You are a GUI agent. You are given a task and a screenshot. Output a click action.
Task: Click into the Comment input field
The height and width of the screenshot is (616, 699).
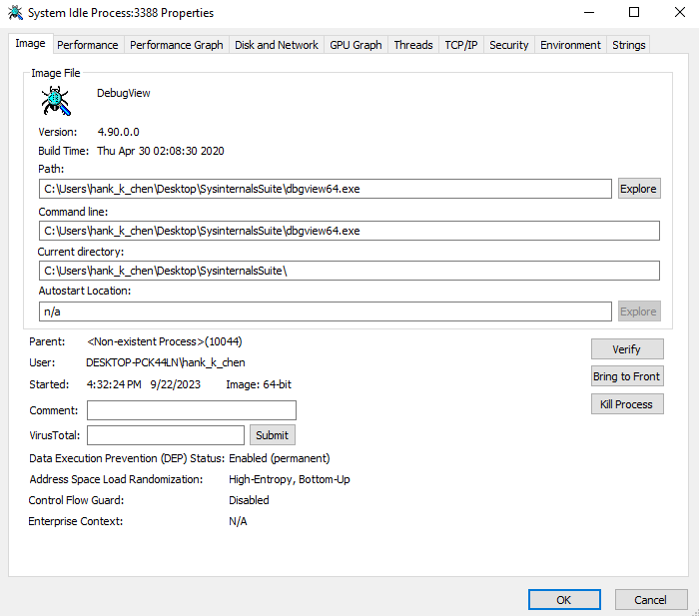tap(192, 410)
